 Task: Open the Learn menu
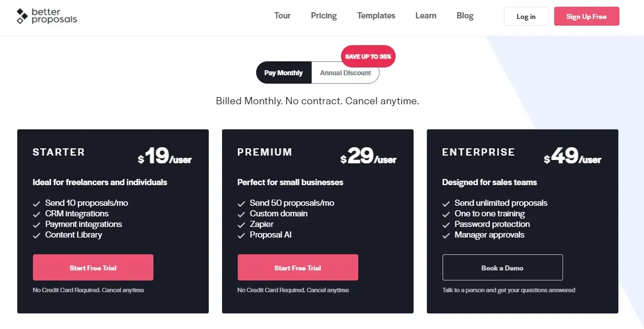[426, 16]
